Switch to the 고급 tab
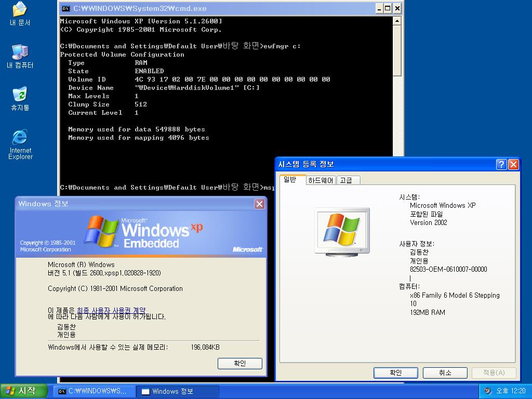The width and height of the screenshot is (532, 399). [x=347, y=180]
